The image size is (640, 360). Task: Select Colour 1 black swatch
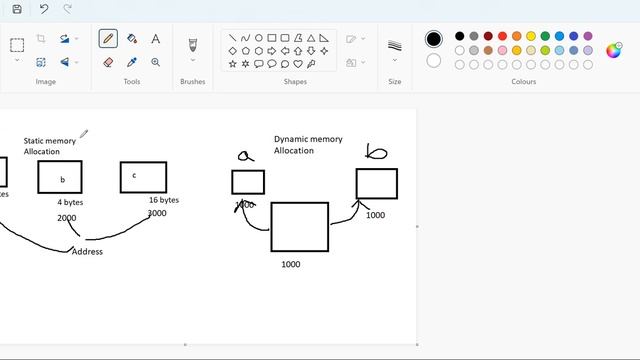433,39
